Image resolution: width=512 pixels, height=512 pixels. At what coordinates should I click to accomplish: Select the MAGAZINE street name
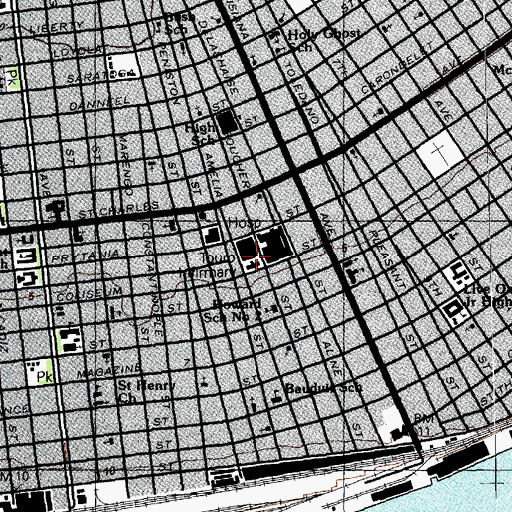point(109,371)
